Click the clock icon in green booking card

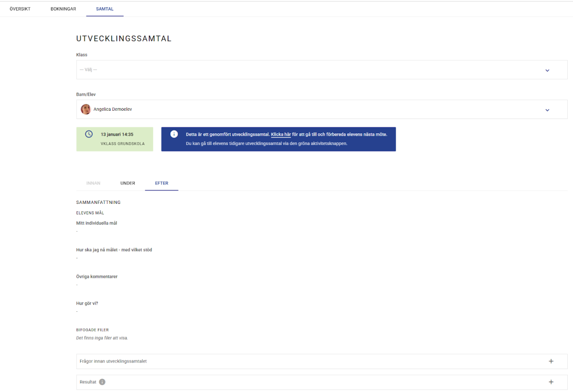coord(89,134)
